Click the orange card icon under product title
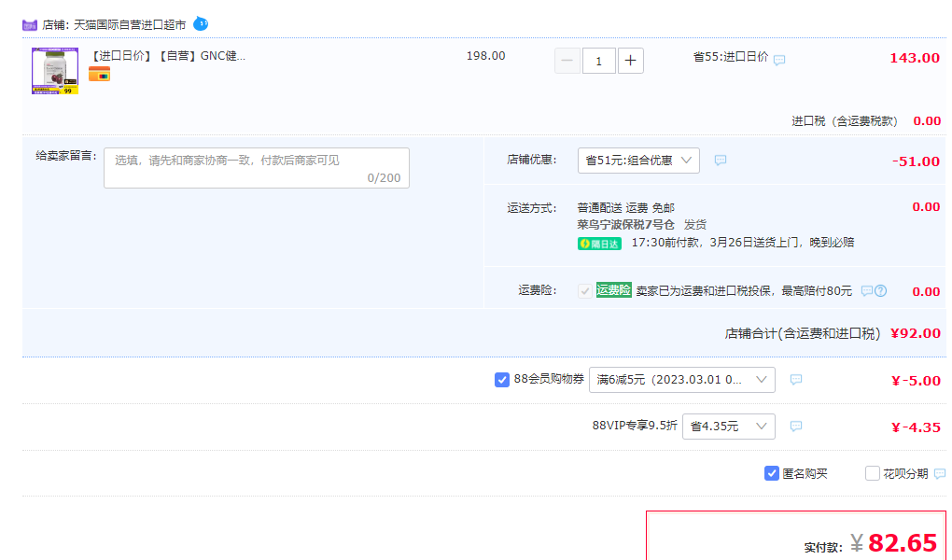 pos(100,75)
